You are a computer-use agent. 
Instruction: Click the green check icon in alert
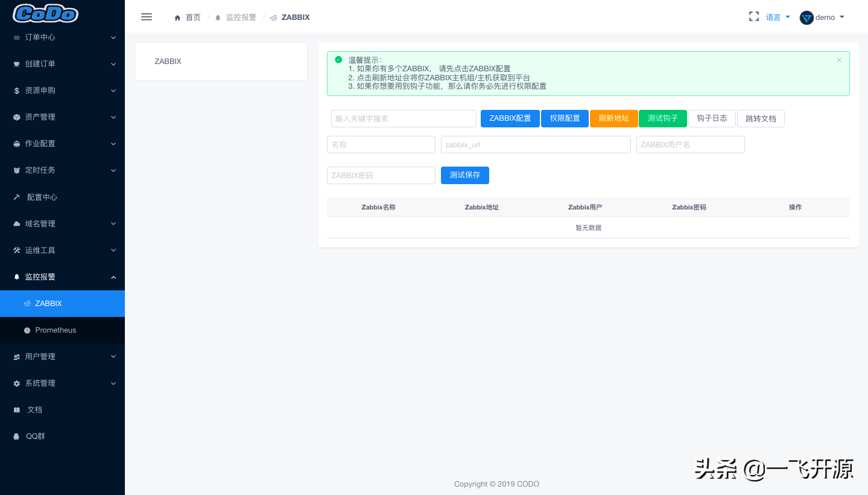coord(338,60)
